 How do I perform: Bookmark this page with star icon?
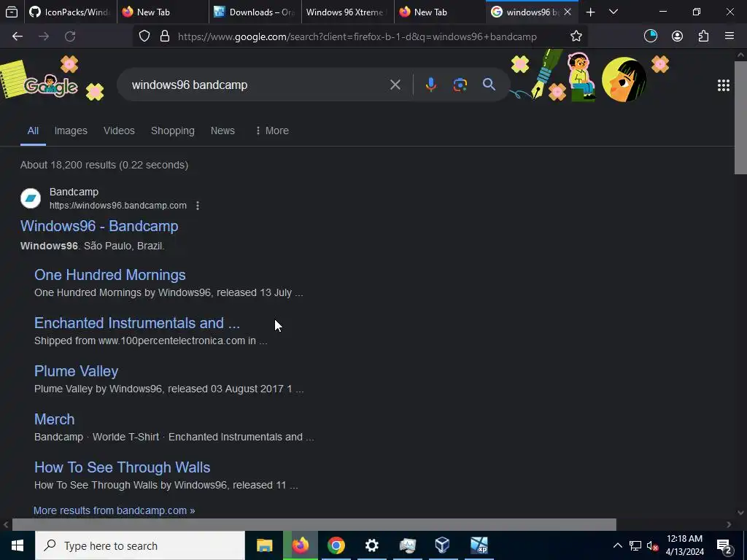tap(576, 36)
